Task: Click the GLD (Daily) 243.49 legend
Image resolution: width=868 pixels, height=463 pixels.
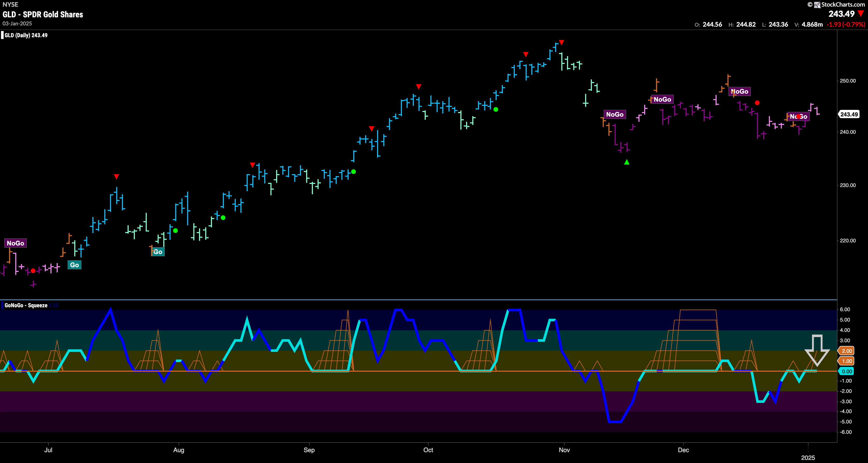Action: click(x=26, y=35)
